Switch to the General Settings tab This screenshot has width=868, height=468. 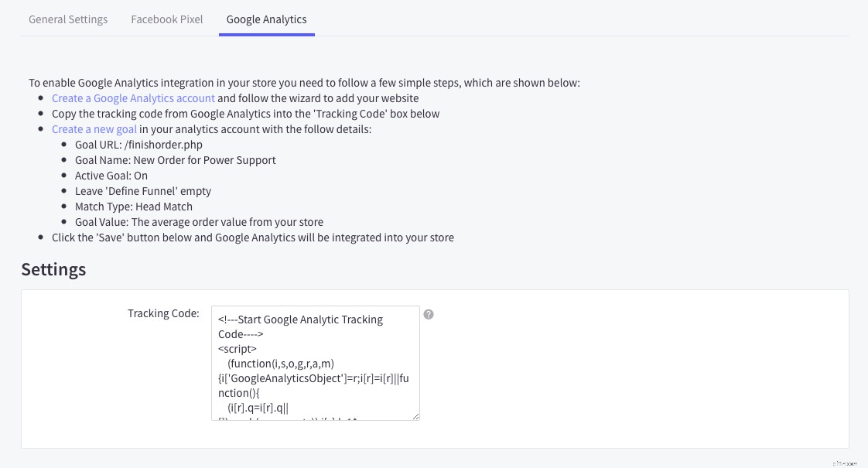pyautogui.click(x=68, y=19)
